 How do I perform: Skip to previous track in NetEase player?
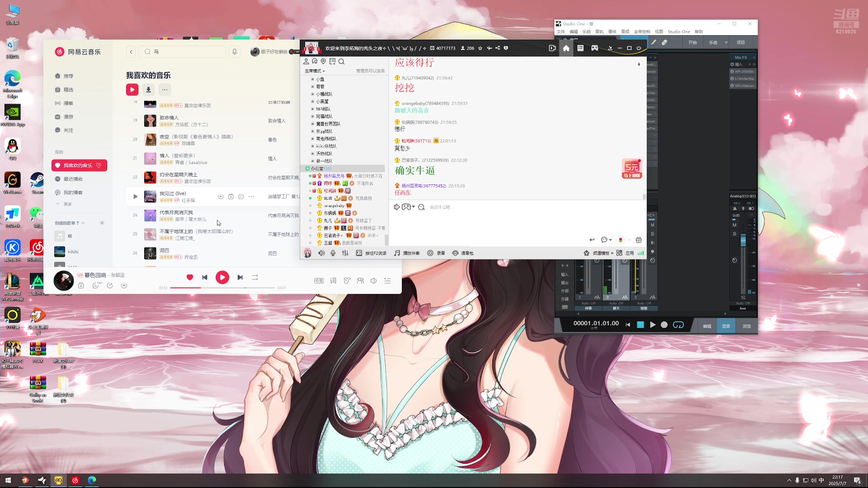coord(205,277)
